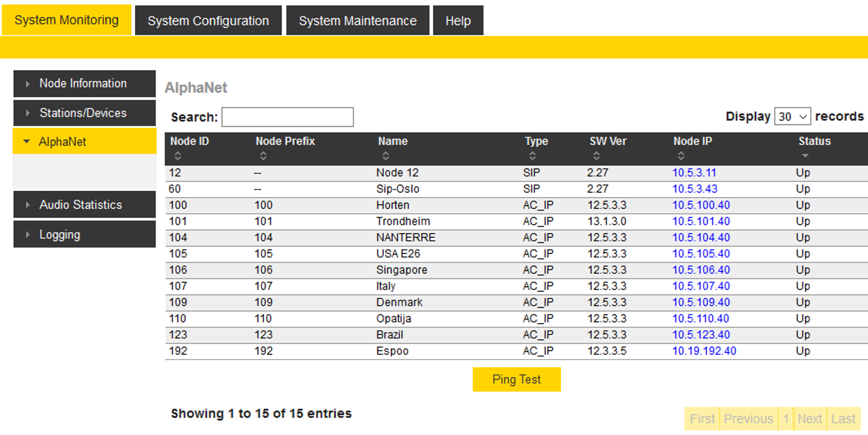868x435 pixels.
Task: Expand the Node Information sidebar section
Action: pyautogui.click(x=84, y=84)
